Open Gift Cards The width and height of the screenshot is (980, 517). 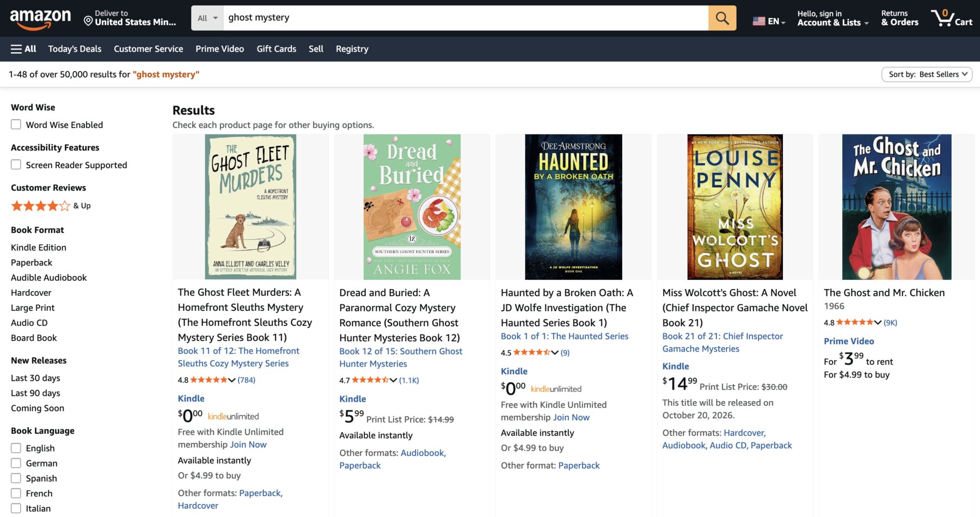click(x=277, y=49)
